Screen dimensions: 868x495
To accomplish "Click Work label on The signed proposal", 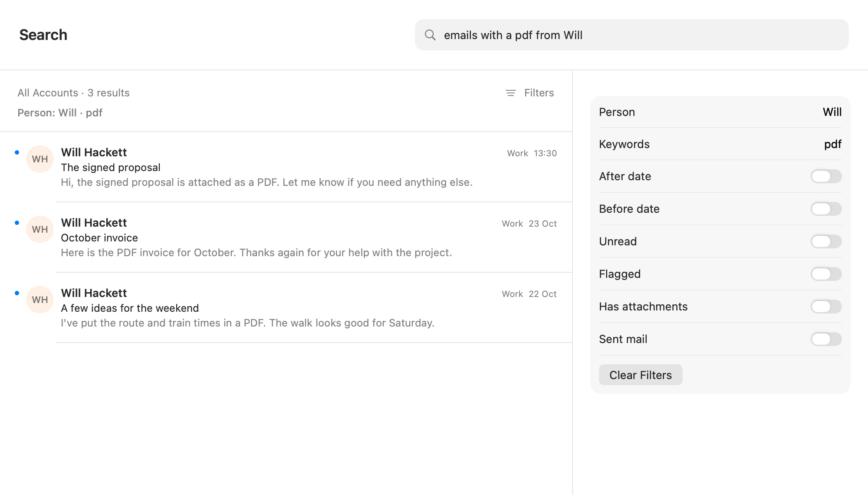I will [517, 153].
